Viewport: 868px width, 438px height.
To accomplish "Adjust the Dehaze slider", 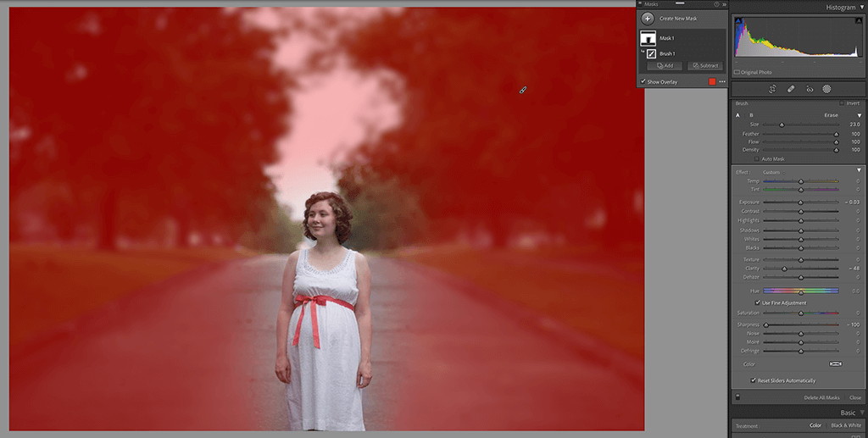I will 800,278.
